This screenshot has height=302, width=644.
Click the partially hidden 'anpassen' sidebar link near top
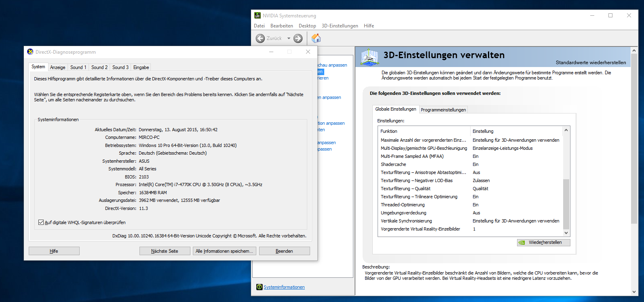(x=332, y=65)
